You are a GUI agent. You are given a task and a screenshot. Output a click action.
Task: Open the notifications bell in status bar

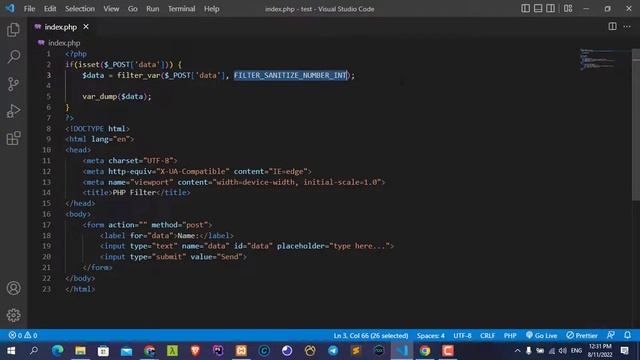tap(627, 335)
